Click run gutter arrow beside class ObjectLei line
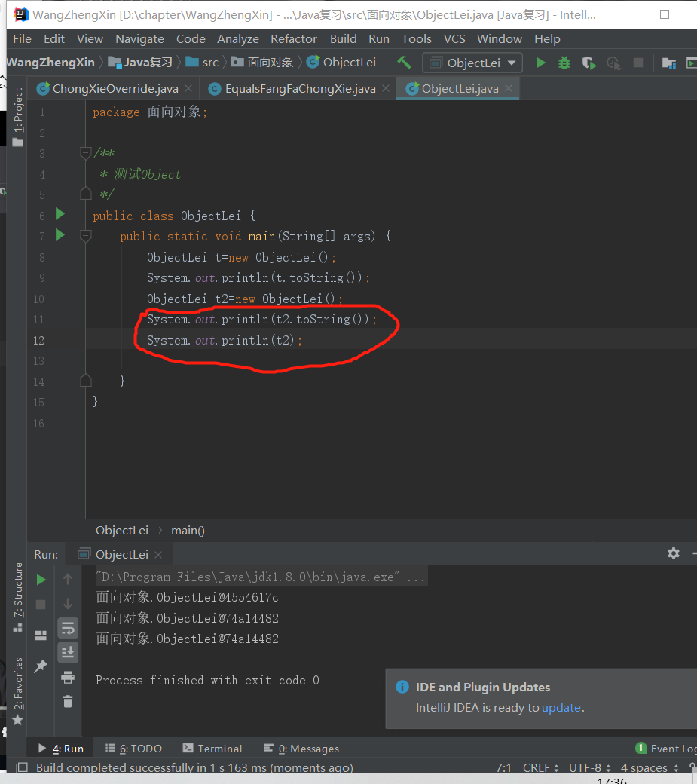 point(60,214)
